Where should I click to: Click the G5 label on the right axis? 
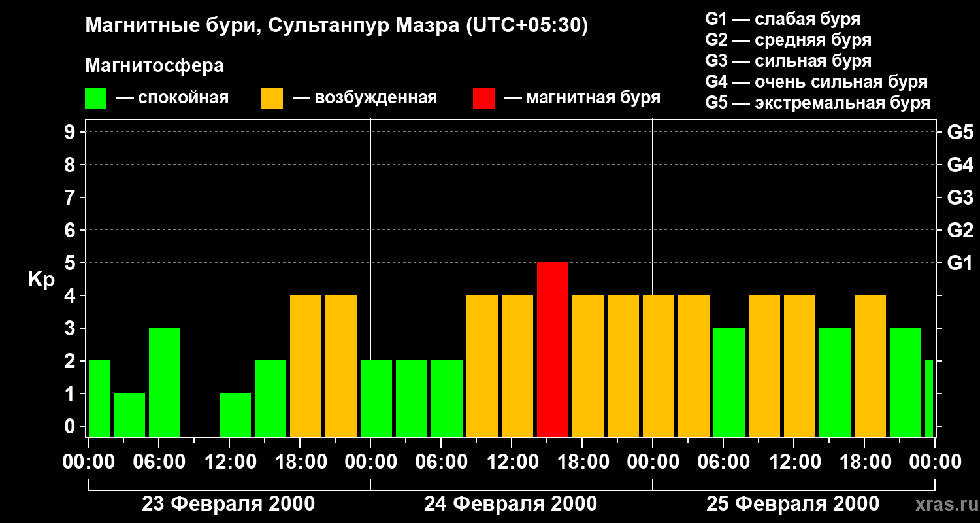[960, 132]
